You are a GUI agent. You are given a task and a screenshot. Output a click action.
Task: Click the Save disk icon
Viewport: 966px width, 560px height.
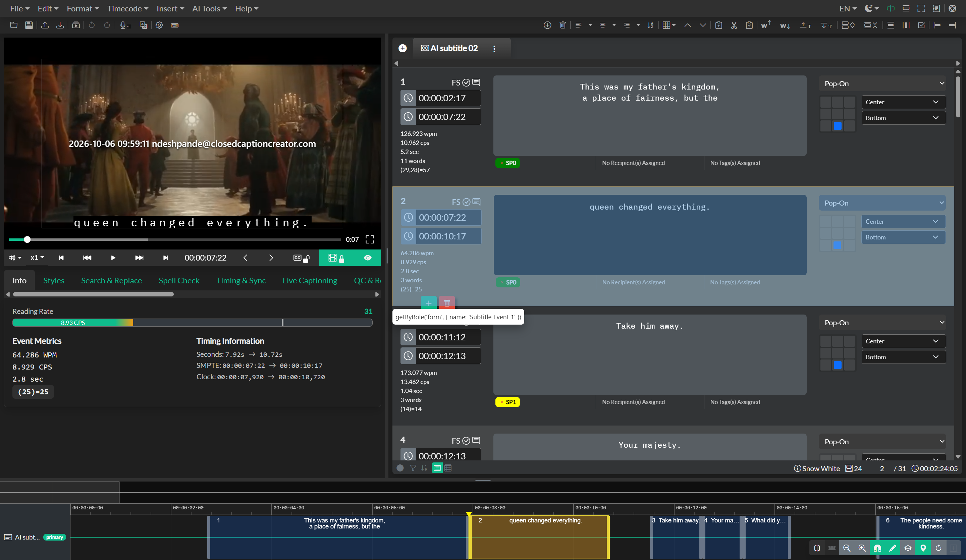click(x=29, y=25)
